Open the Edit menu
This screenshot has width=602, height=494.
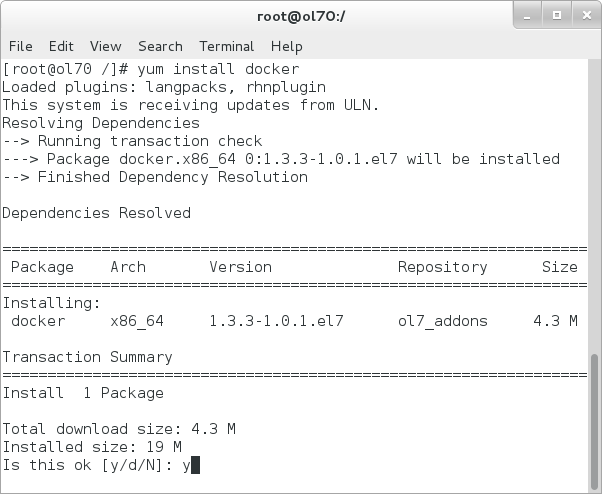pos(61,46)
